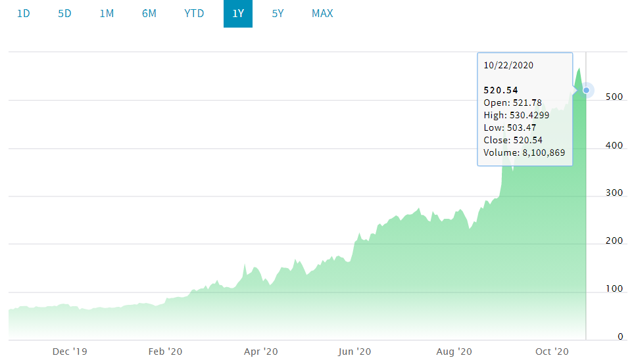The height and width of the screenshot is (364, 634).
Task: Show the 6M price history
Action: click(x=149, y=13)
